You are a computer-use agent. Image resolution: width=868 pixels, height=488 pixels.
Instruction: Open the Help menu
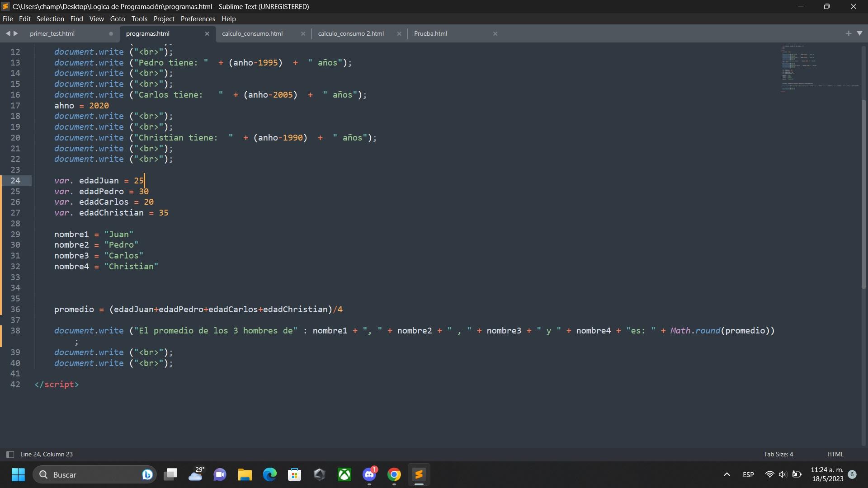click(228, 19)
